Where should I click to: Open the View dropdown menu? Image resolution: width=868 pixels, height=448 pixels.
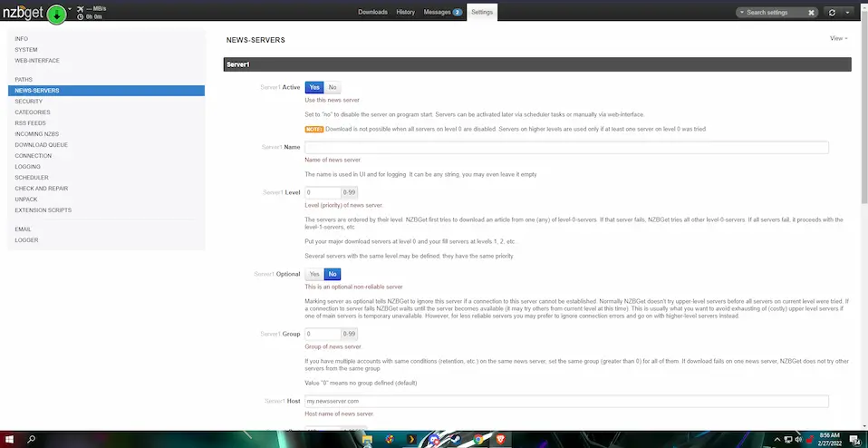838,38
